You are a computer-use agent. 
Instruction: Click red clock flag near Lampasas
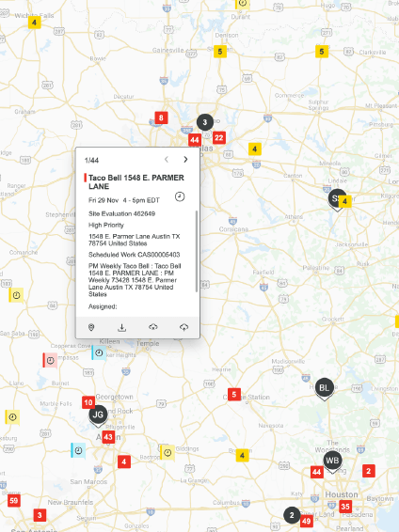tap(50, 361)
